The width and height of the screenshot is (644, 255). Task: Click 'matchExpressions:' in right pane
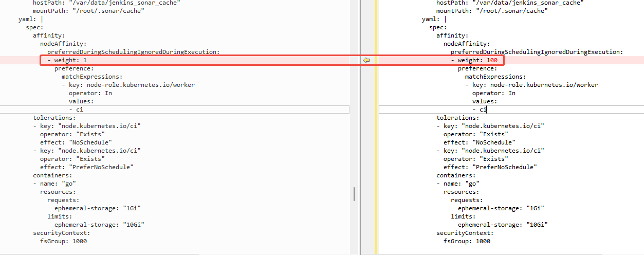pos(495,77)
